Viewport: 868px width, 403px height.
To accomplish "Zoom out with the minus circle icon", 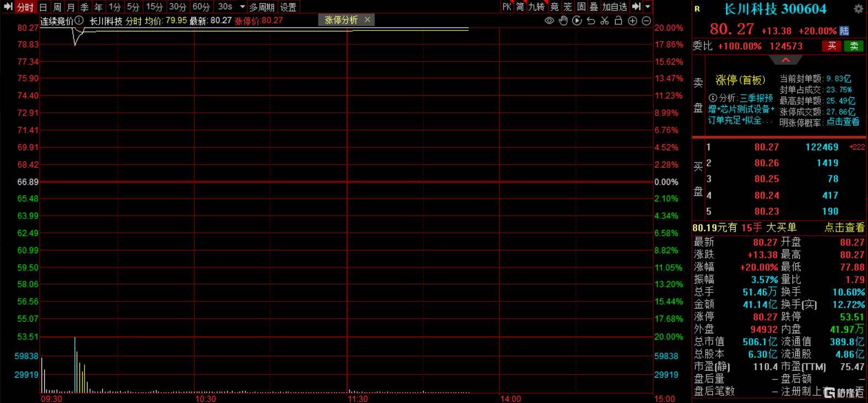I will (x=646, y=20).
